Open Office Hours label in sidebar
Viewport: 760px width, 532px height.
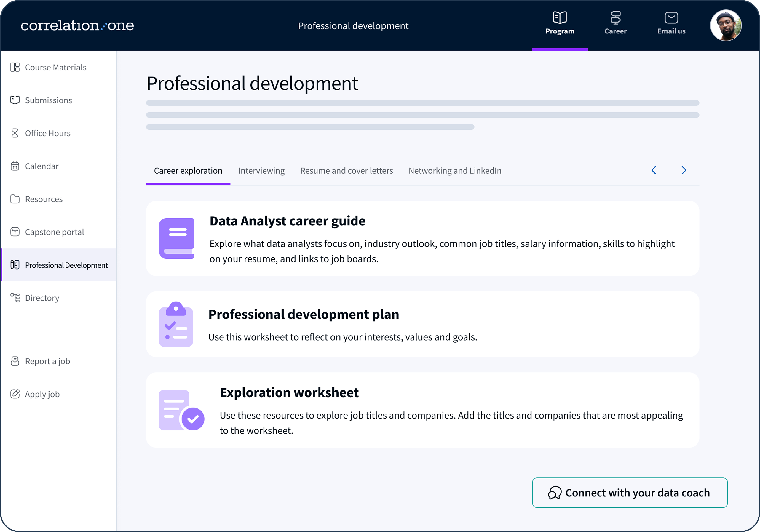click(x=48, y=133)
